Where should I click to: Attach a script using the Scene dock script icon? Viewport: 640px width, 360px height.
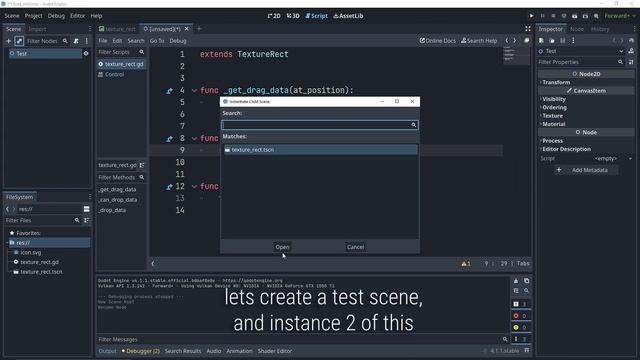tap(76, 41)
